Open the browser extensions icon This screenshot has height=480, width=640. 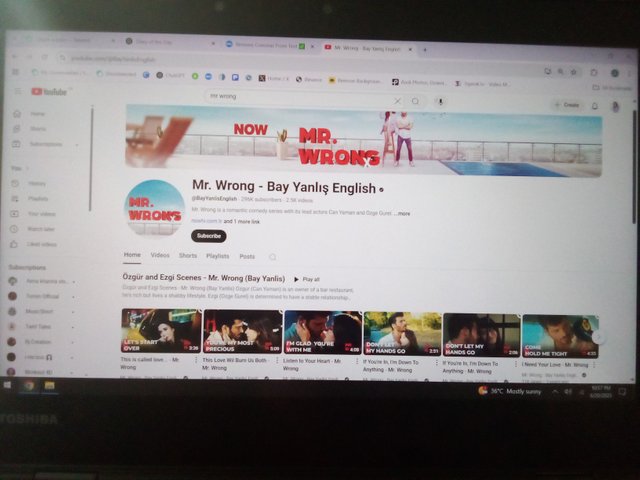pos(594,73)
